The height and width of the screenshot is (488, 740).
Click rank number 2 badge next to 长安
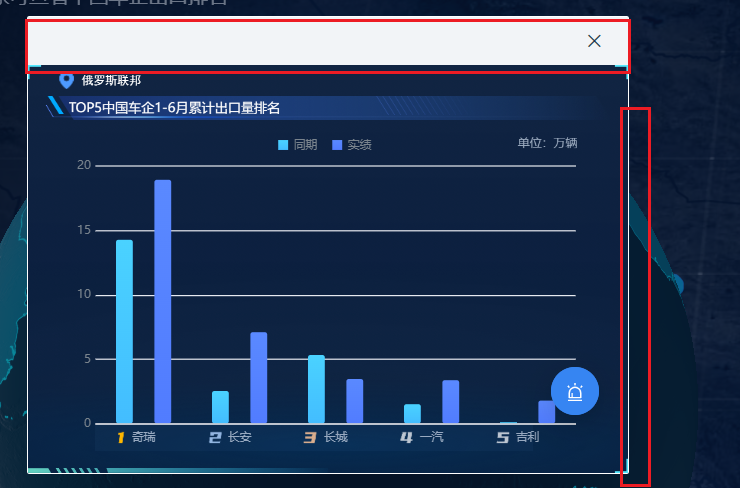[x=215, y=438]
